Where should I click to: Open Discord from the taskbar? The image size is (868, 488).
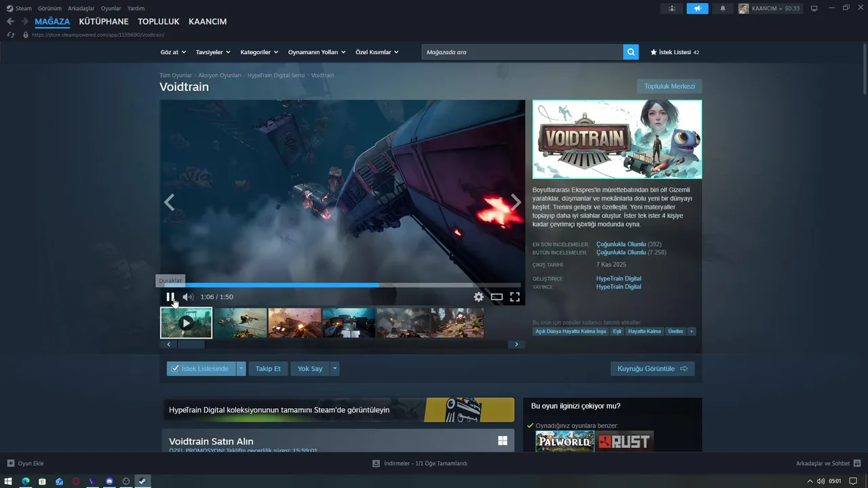(x=109, y=481)
